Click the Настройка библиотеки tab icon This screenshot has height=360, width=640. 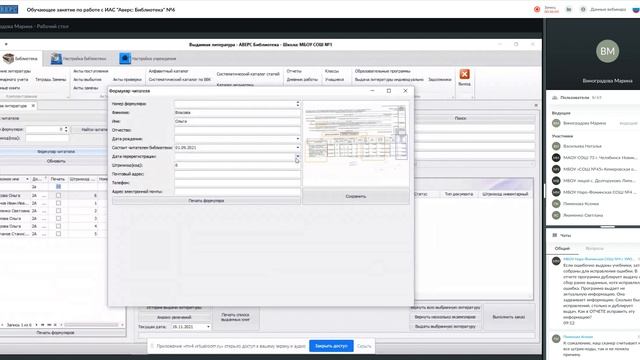(56, 59)
